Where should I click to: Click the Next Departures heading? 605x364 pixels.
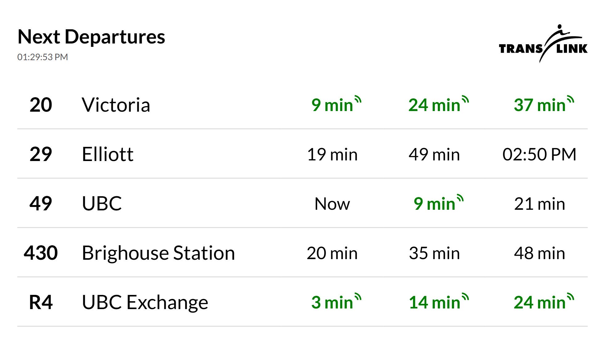[91, 37]
